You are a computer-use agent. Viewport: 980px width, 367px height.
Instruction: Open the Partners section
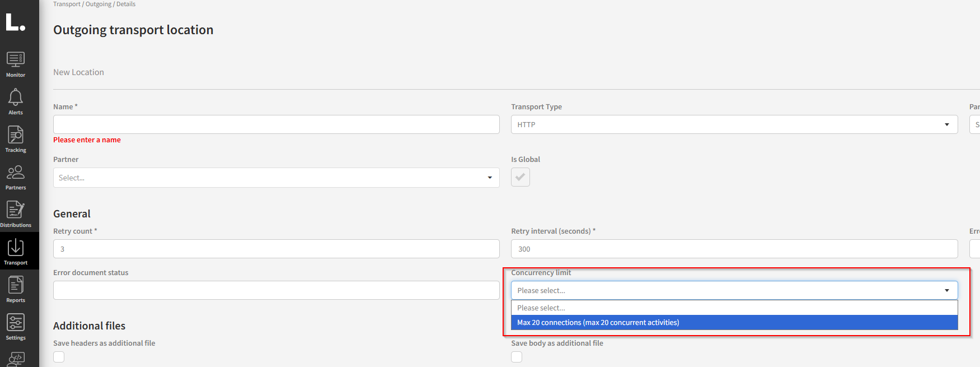click(x=16, y=176)
